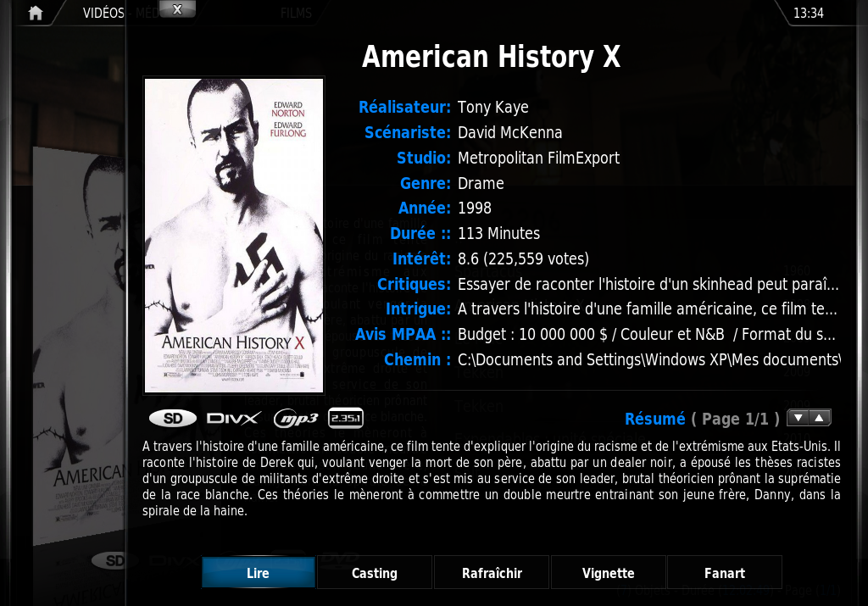The image size is (868, 606).
Task: Open the Casting list
Action: click(x=374, y=573)
